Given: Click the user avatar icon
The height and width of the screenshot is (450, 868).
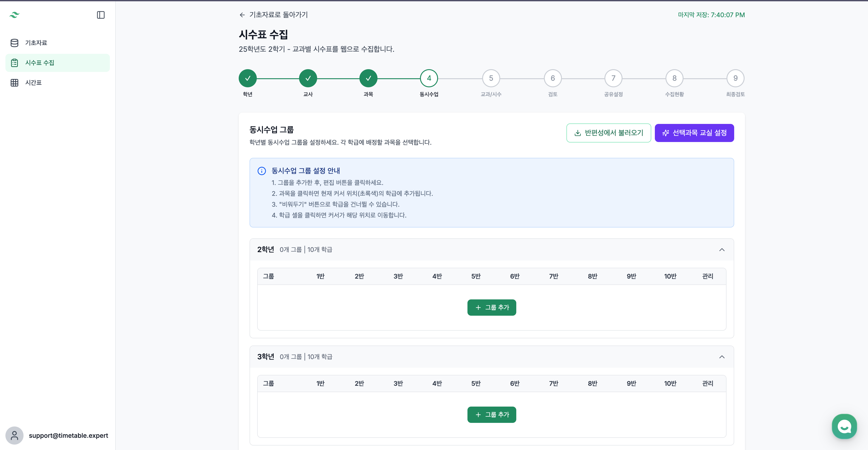Looking at the screenshot, I should (x=14, y=436).
